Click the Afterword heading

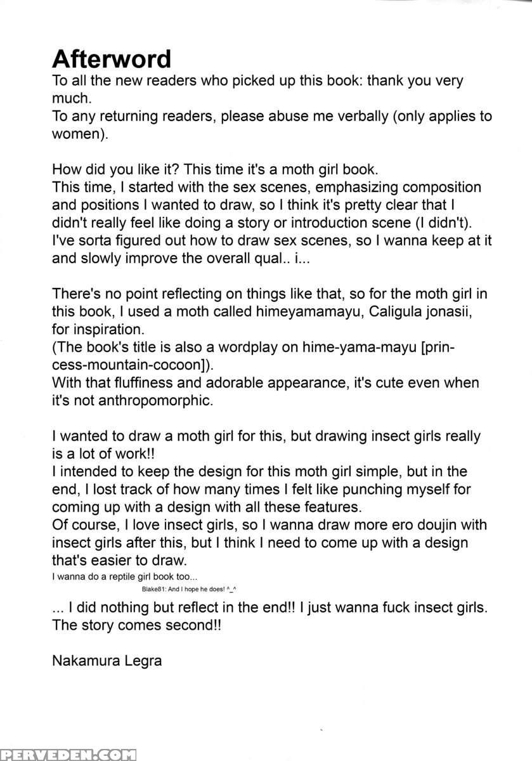point(112,59)
